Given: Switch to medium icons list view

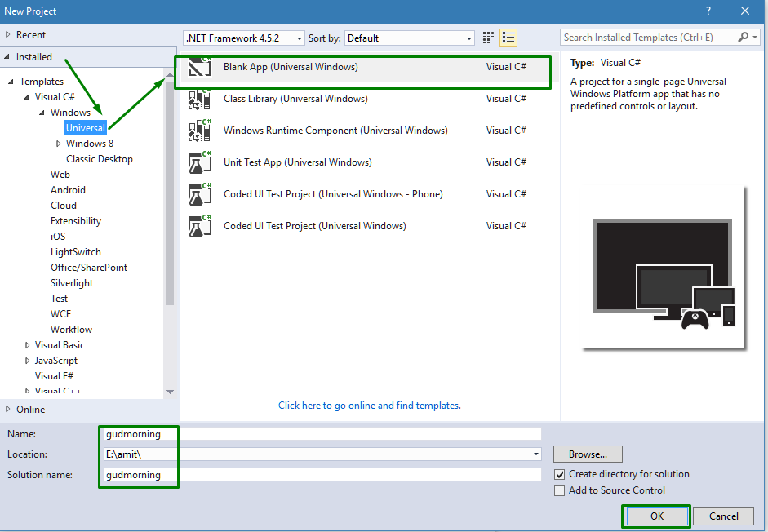Looking at the screenshot, I should (x=508, y=38).
